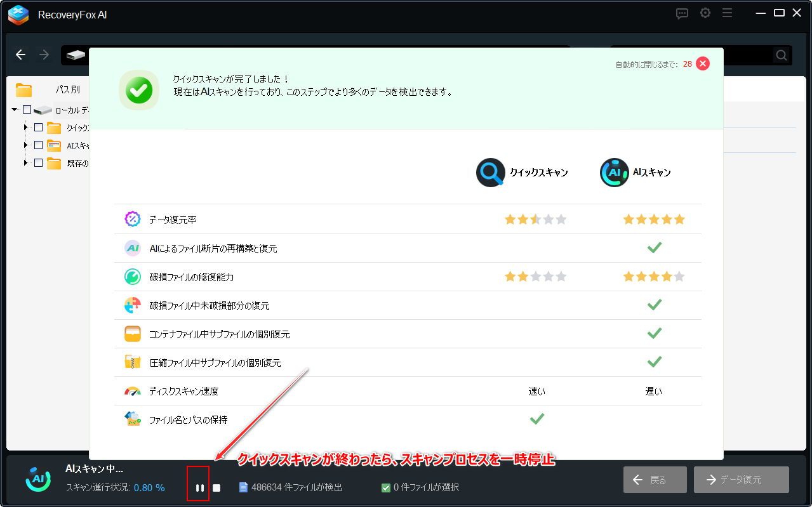This screenshot has width=812, height=507.
Task: Click the コンテナファイル container icon
Action: (x=133, y=334)
